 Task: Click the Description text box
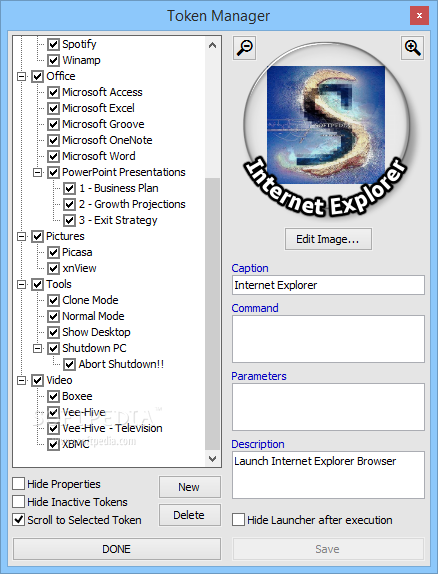(328, 475)
